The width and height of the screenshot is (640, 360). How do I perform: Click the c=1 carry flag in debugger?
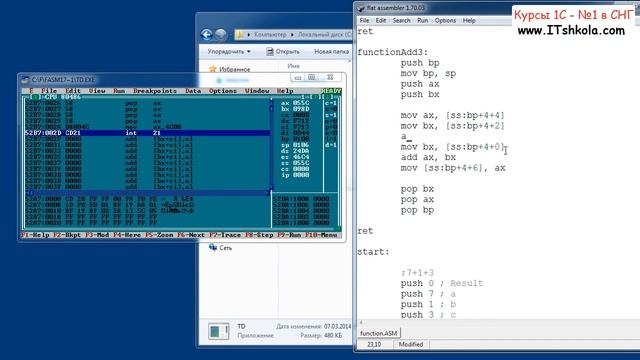coord(331,103)
